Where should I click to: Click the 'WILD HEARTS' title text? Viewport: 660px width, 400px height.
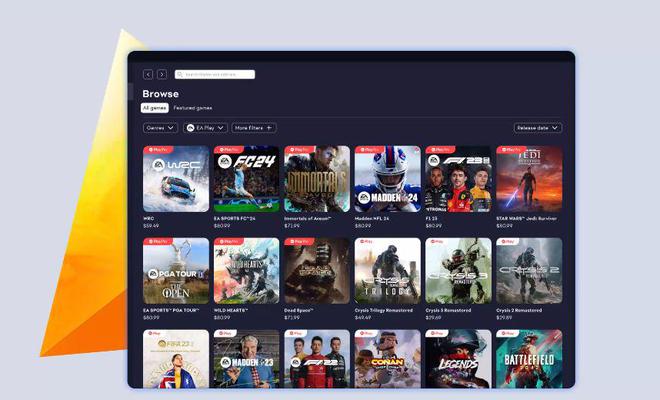pos(231,310)
